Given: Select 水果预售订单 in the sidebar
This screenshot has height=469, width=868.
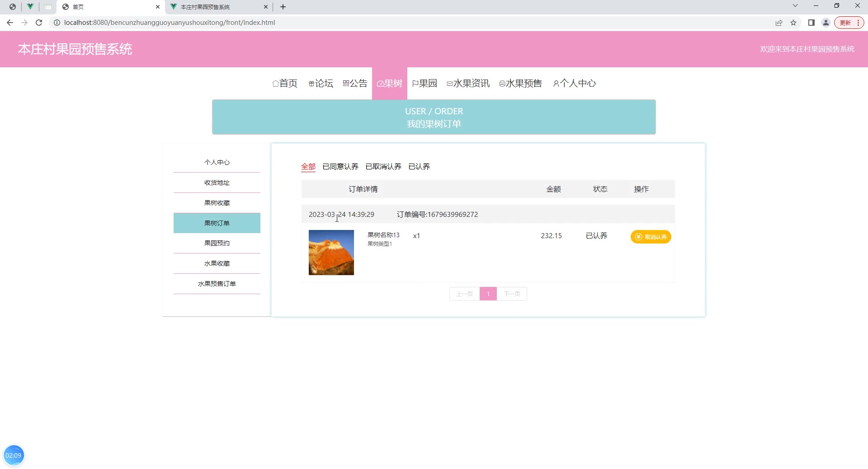Looking at the screenshot, I should [x=217, y=284].
